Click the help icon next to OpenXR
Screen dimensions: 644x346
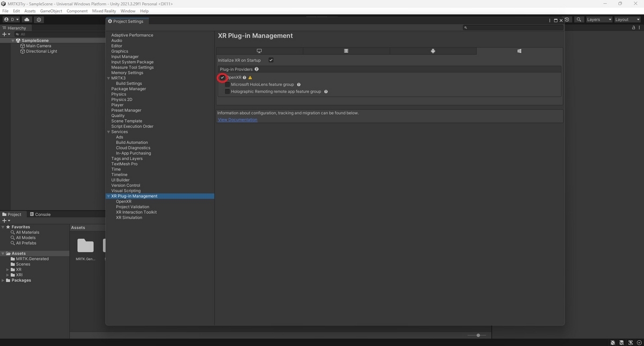tap(244, 77)
